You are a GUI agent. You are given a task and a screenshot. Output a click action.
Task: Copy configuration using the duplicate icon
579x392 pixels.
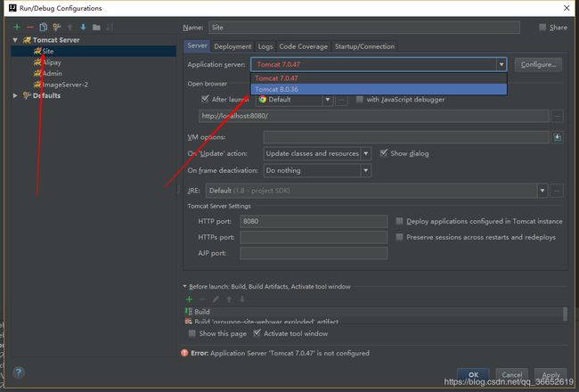44,27
